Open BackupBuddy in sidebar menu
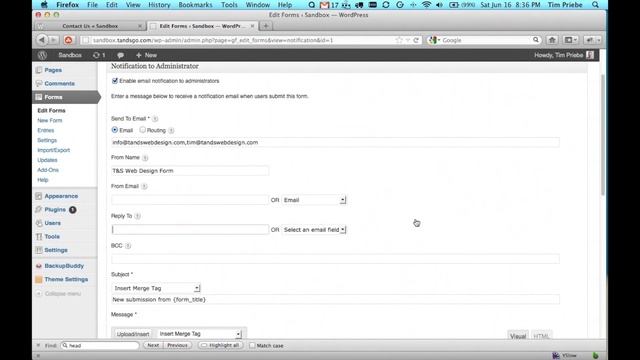640x360 pixels. coord(64,266)
